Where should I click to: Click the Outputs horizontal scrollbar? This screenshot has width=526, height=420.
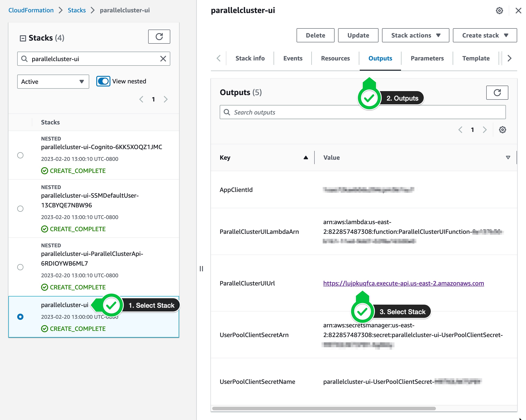click(324, 409)
